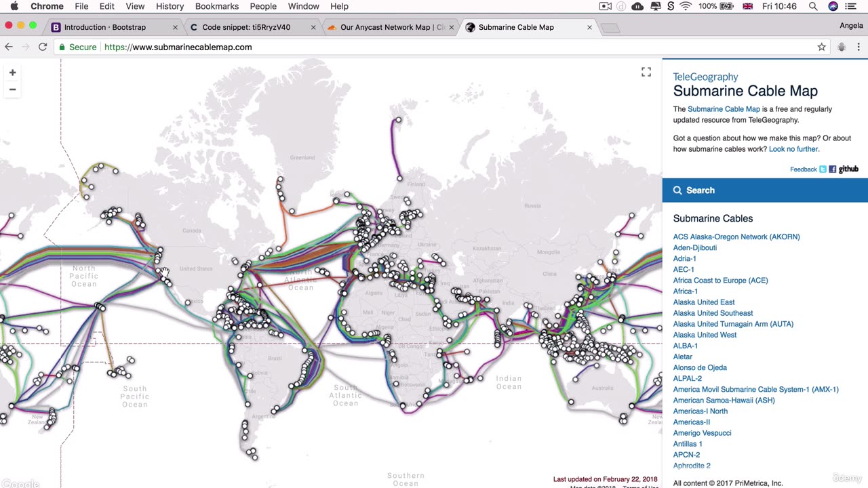Click the browser back arrow

click(9, 47)
